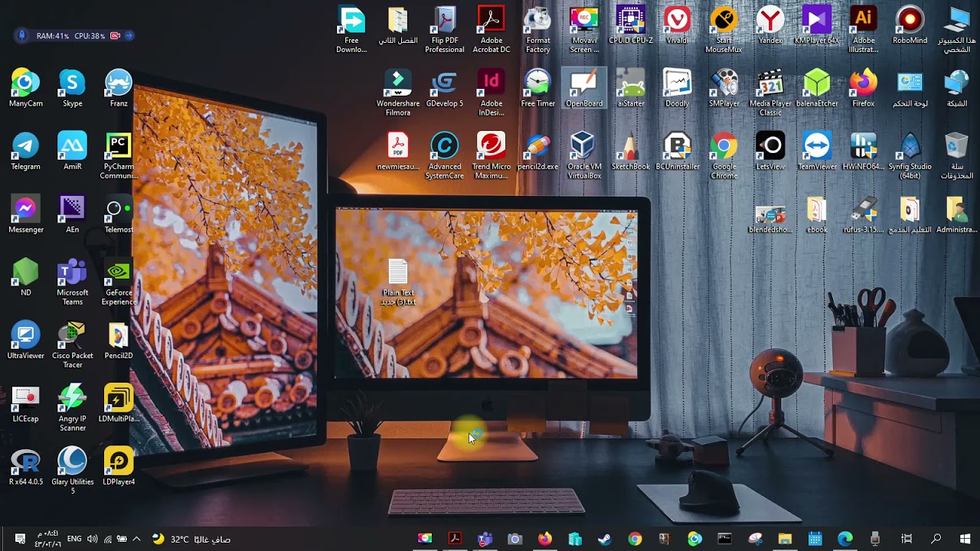The width and height of the screenshot is (980, 551).
Task: Launch Free Timer shortcut
Action: pos(537,89)
